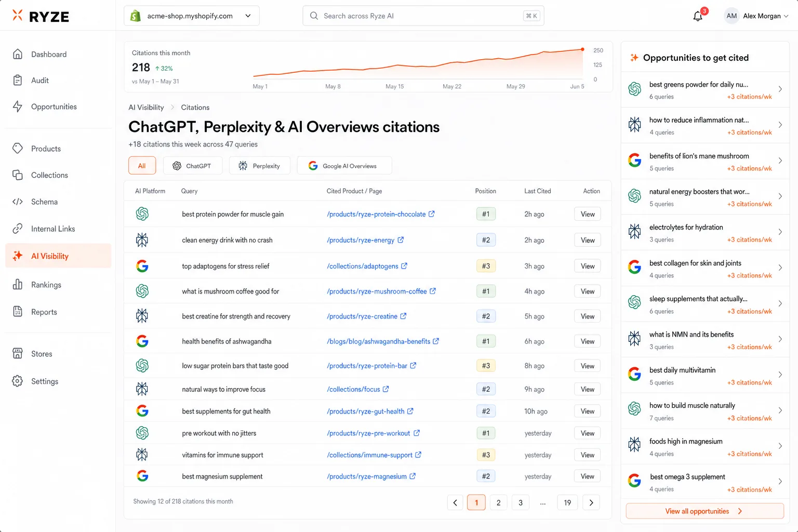
Task: Click the Dashboard home icon
Action: (x=18, y=54)
